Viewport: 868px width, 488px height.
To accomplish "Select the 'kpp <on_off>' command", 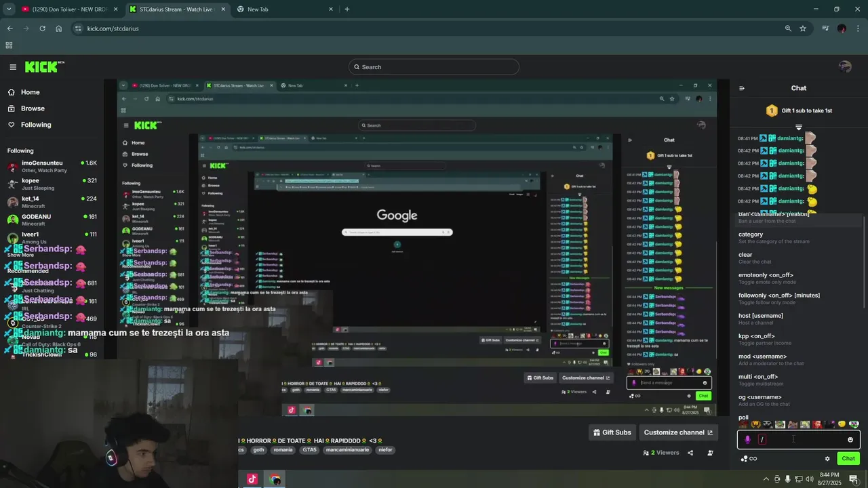I will pyautogui.click(x=799, y=340).
